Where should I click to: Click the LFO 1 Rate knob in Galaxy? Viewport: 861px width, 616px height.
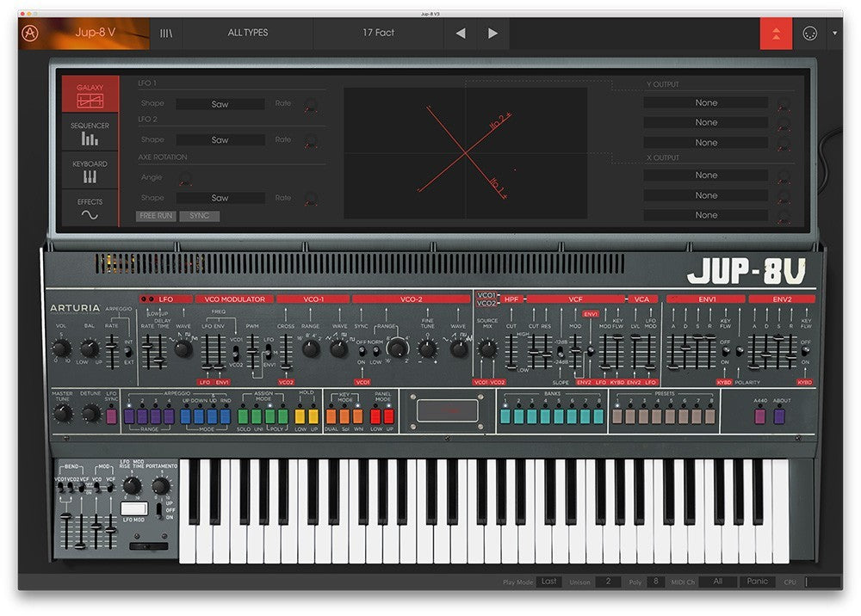click(x=311, y=104)
